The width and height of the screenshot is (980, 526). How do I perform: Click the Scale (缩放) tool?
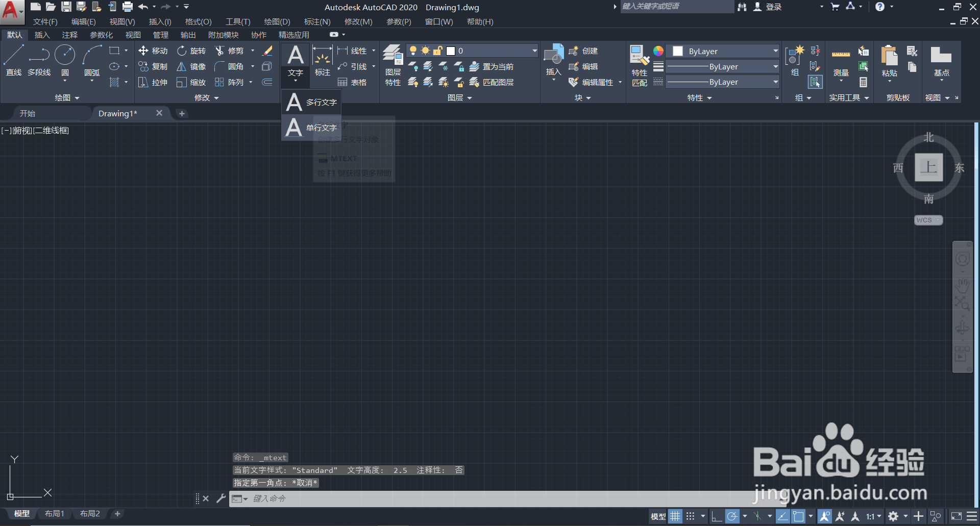pos(191,83)
